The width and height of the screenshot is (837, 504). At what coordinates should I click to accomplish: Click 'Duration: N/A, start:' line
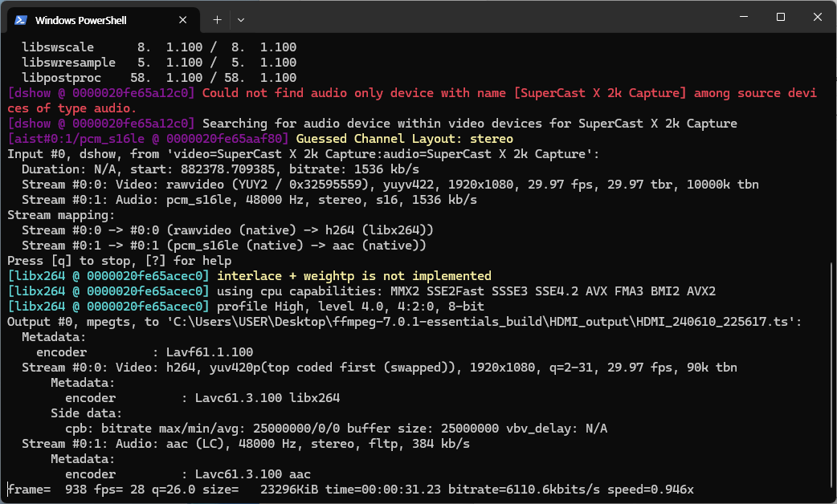pos(220,169)
